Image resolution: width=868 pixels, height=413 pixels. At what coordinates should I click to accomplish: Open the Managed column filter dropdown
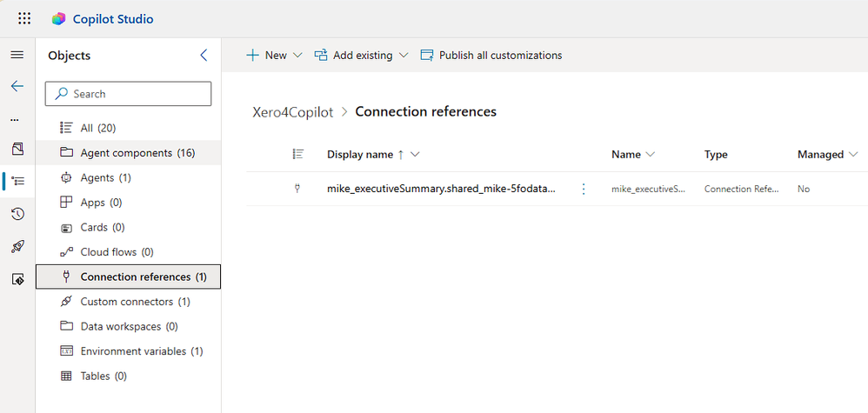point(853,155)
